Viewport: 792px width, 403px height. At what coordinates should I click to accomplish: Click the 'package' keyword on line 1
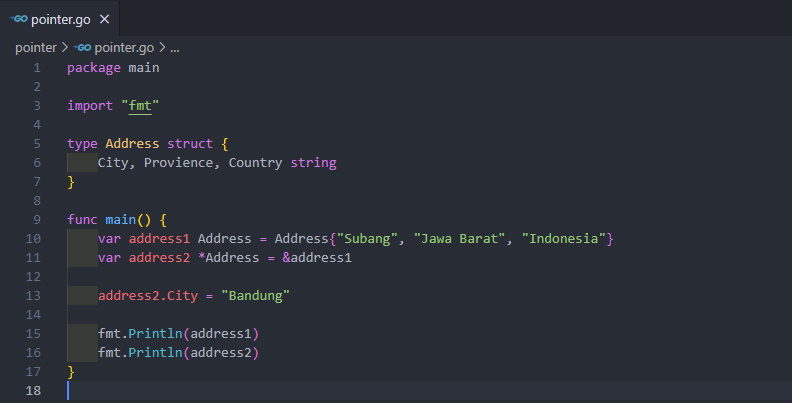click(x=94, y=68)
